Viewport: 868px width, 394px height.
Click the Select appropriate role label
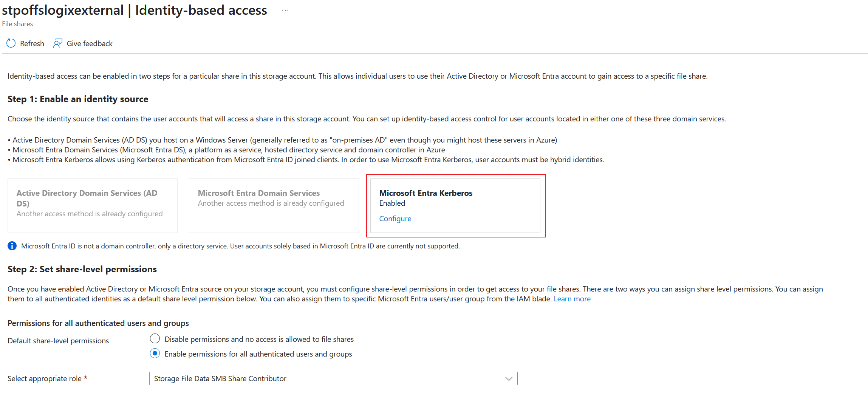coord(45,378)
